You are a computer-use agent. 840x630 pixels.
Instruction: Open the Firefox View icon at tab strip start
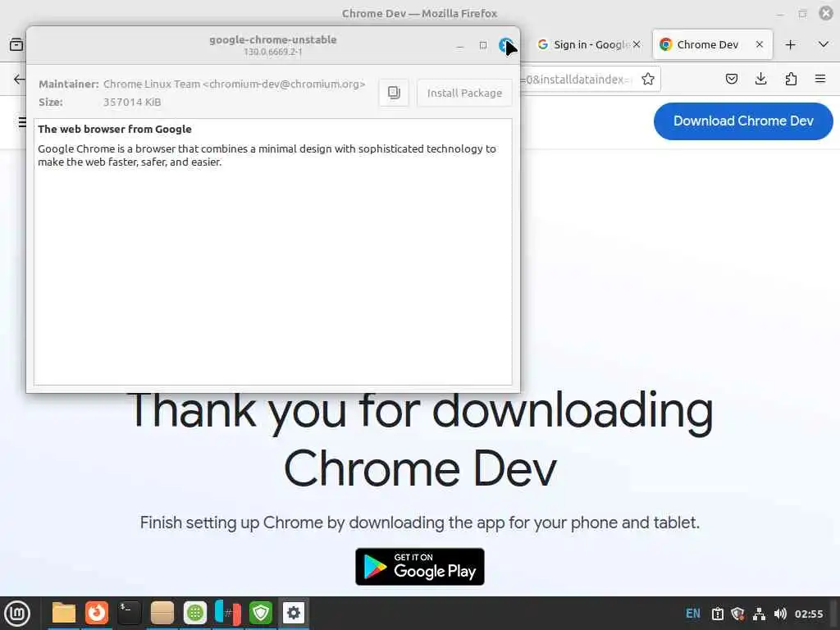16,44
